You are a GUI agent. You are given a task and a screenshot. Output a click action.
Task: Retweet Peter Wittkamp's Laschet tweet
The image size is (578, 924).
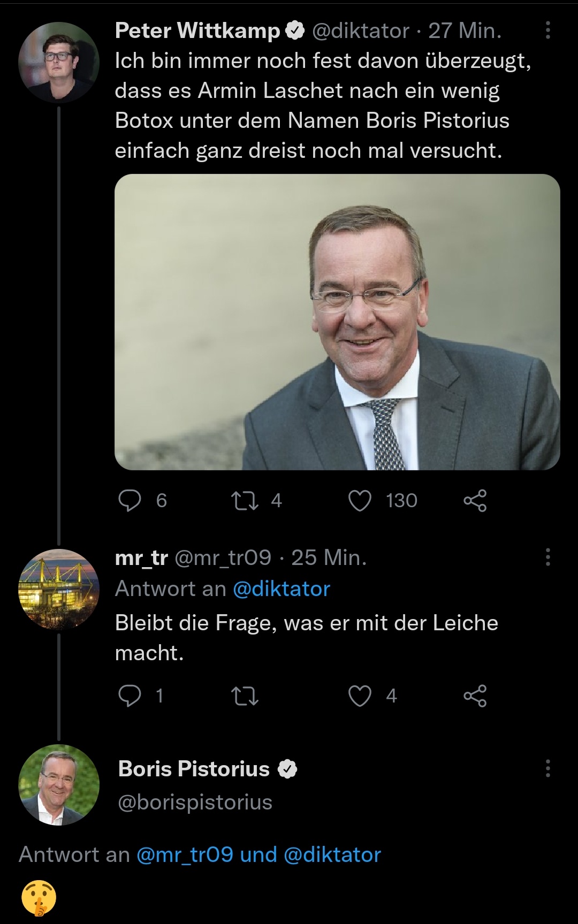pyautogui.click(x=244, y=501)
